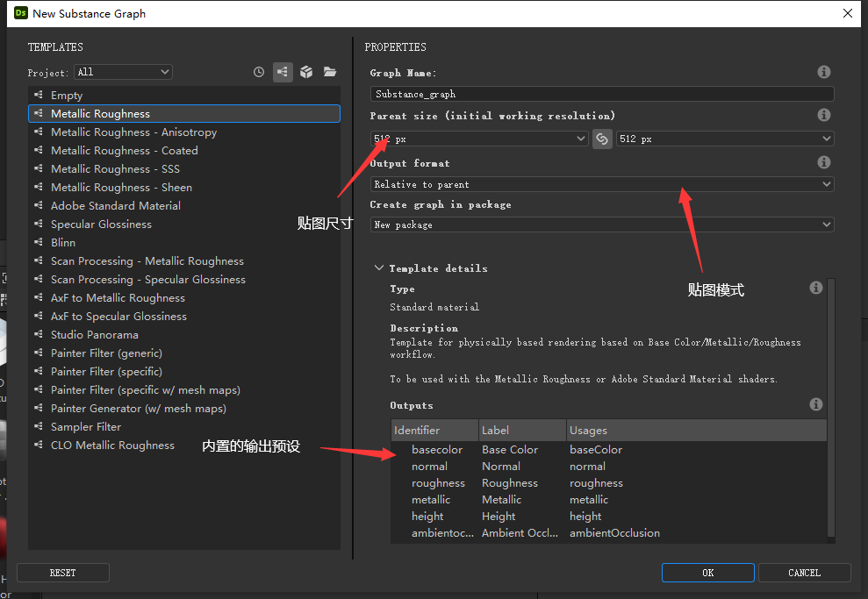Image resolution: width=868 pixels, height=599 pixels.
Task: Click the info icon beside Output format
Action: (823, 162)
